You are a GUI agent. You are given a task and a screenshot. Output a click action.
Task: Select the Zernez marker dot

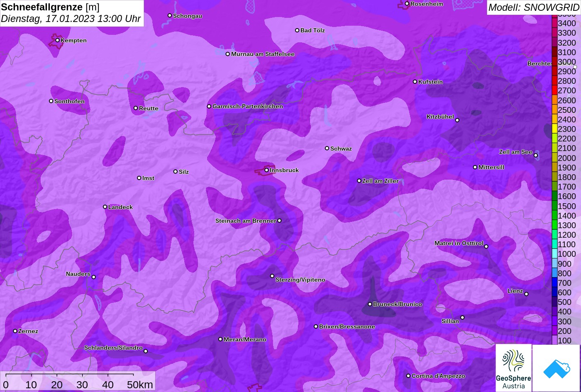pyautogui.click(x=15, y=331)
